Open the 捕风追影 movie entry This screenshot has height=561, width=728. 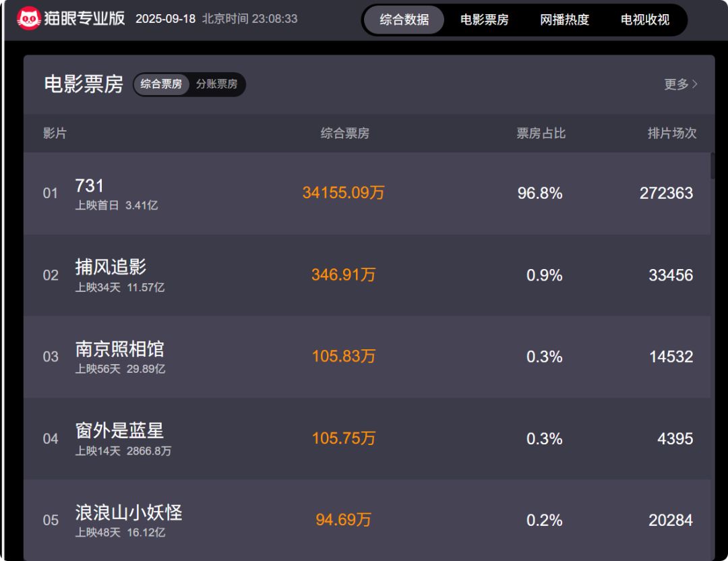pos(111,268)
